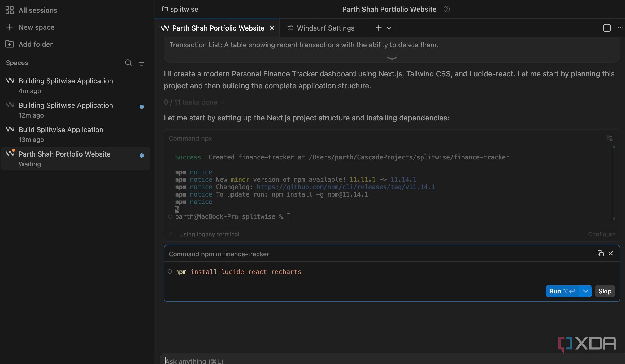625x364 pixels.
Task: Open Command npx settings sliders icon
Action: [610, 138]
